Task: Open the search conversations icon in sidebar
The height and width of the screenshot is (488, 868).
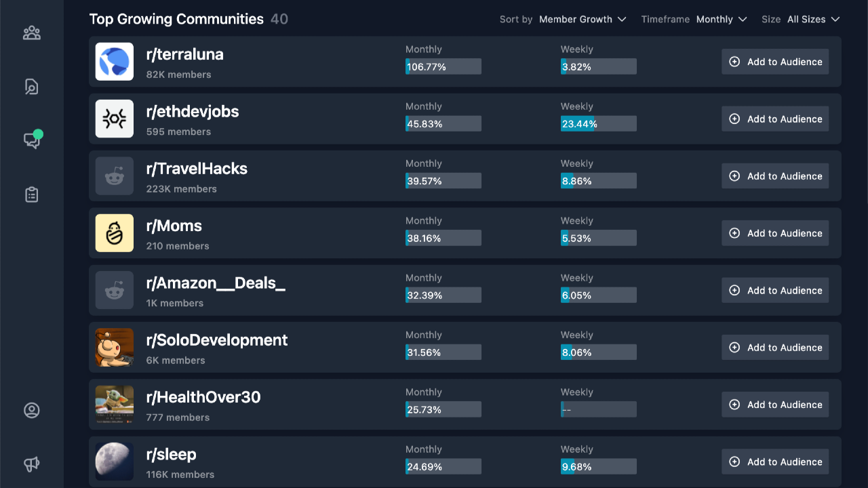Action: point(32,87)
